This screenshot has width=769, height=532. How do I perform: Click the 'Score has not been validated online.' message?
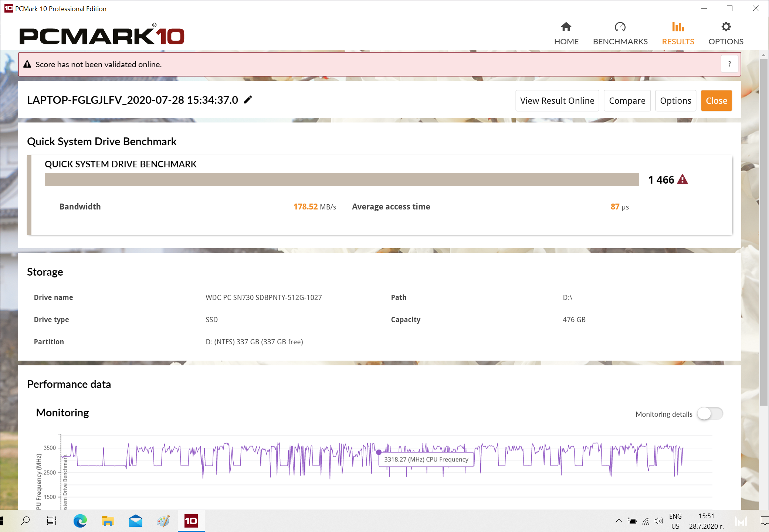click(98, 64)
